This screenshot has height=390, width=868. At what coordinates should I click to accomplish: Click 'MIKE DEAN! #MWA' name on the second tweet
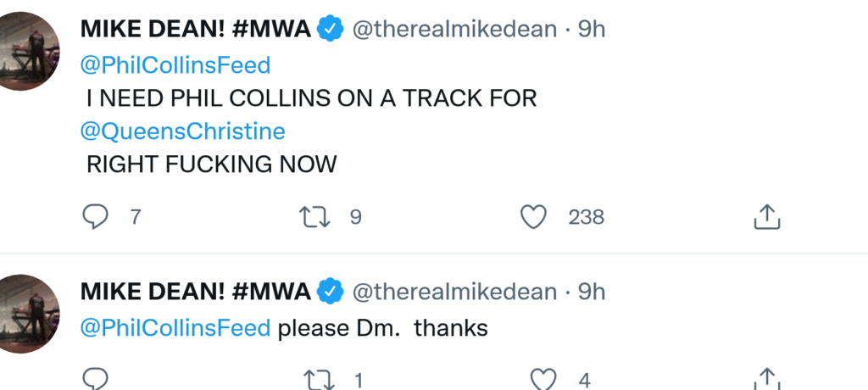(x=196, y=292)
